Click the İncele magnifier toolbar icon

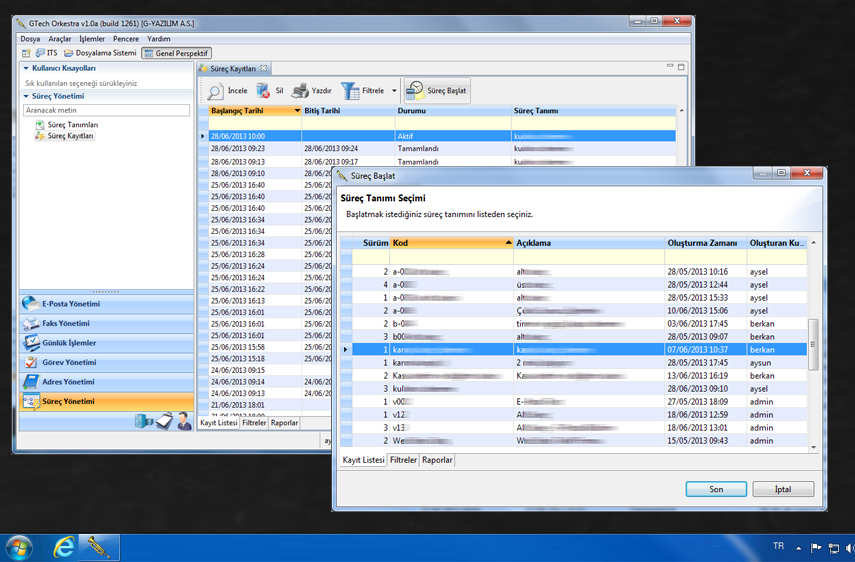click(x=216, y=91)
